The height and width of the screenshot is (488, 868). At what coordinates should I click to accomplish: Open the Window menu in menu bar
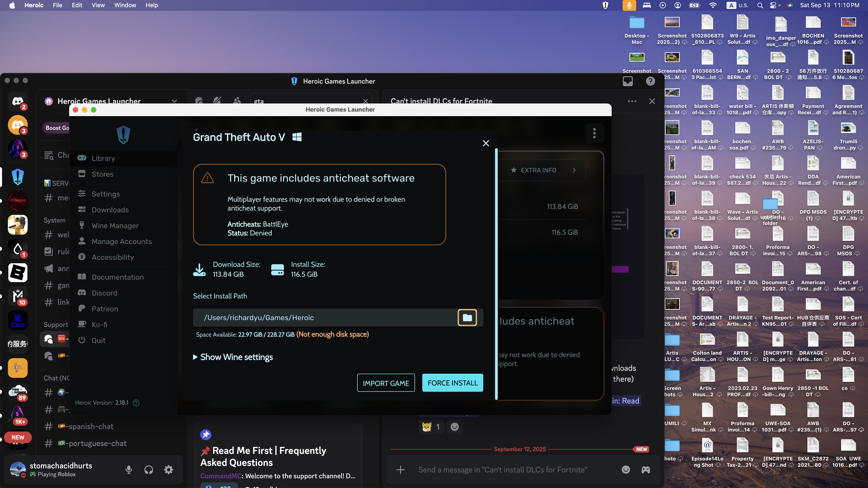(125, 5)
